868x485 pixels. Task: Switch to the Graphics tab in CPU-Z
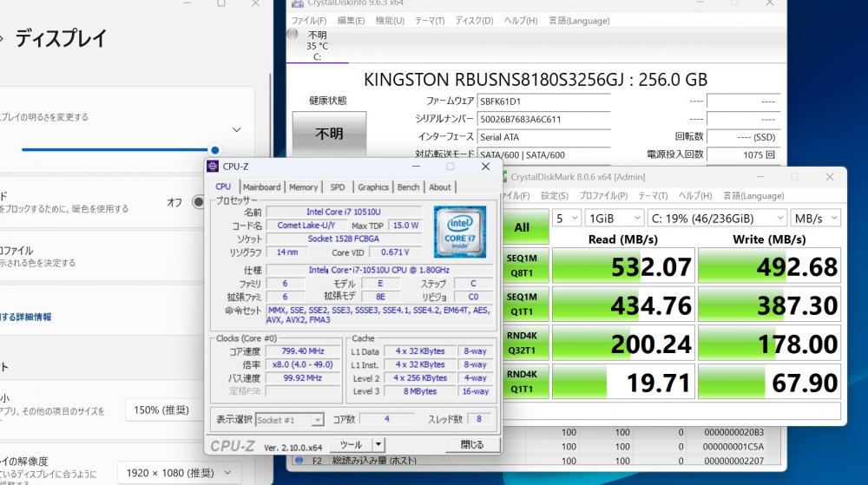click(373, 187)
